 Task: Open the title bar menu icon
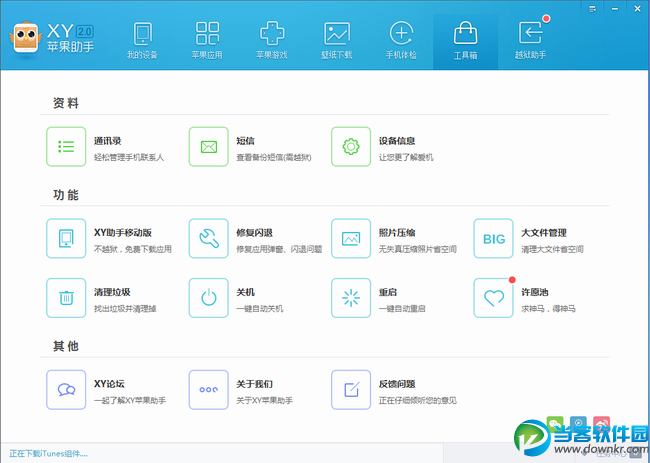(x=592, y=9)
